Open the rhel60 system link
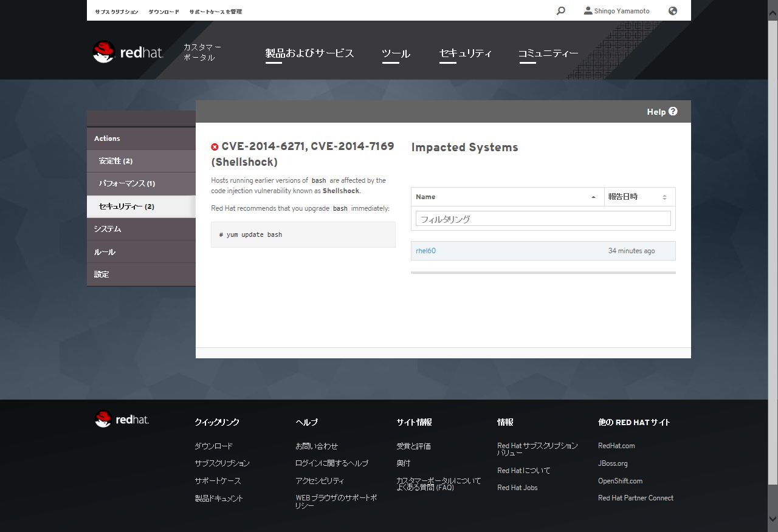The image size is (778, 532). pos(425,251)
